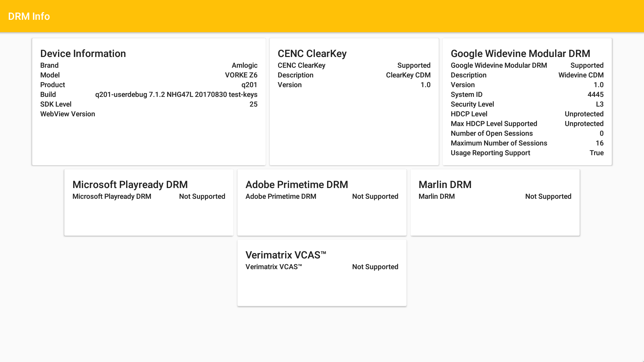Screen dimensions: 644x362
Task: Select the Widevine CDM description value
Action: (581, 75)
